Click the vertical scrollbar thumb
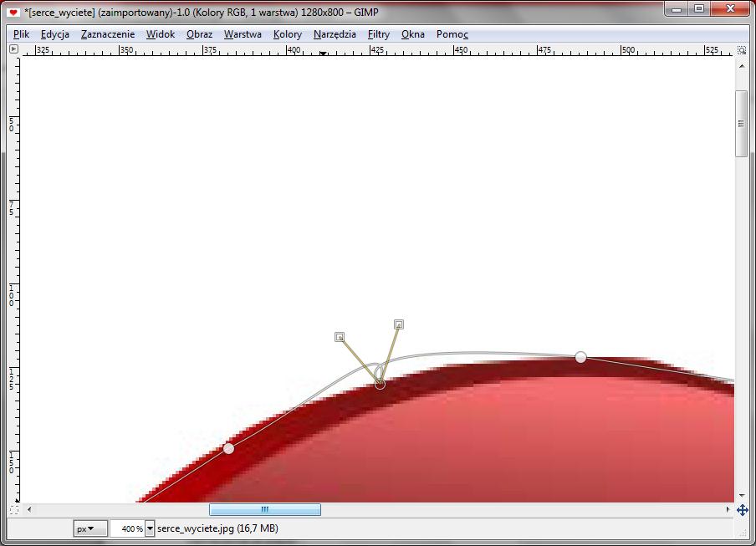 click(741, 124)
